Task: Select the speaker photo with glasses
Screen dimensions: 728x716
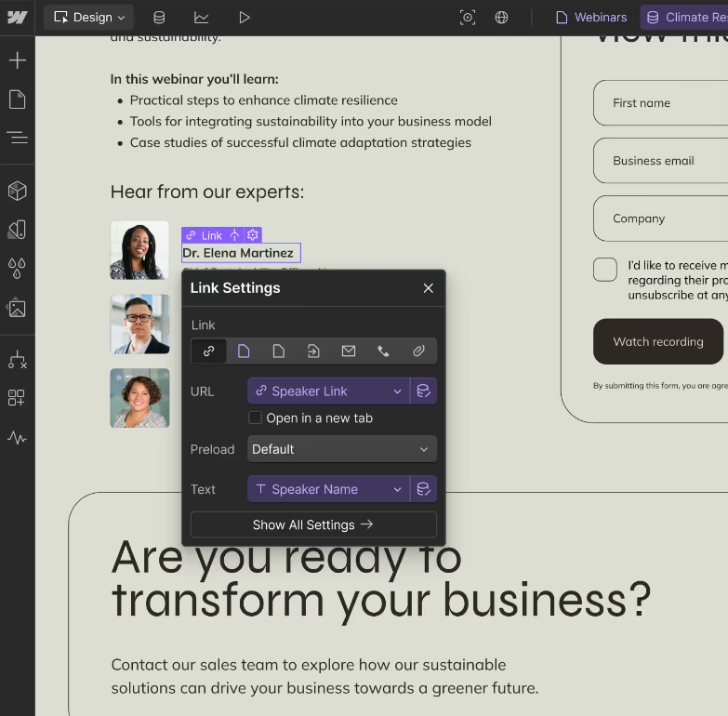Action: 139,325
